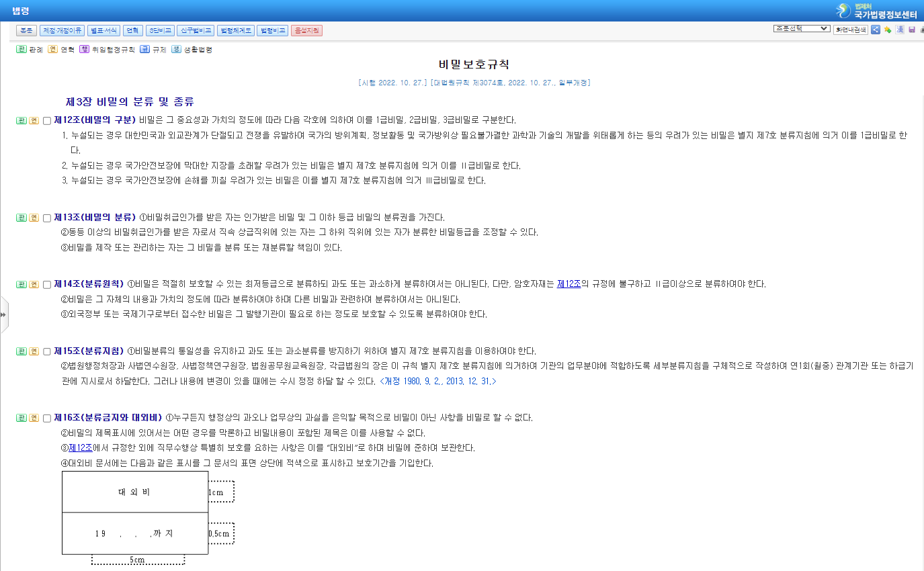
Task: Follow the 제12조 link in 제14조
Action: click(569, 284)
